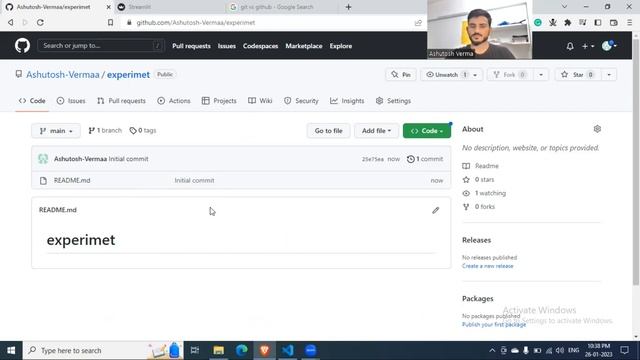Launch Visual Studio Code from taskbar

tap(287, 350)
